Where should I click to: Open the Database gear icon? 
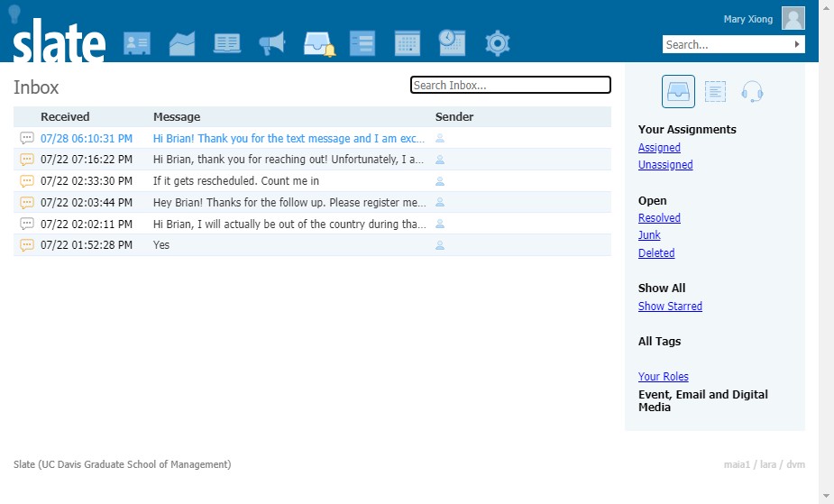498,43
